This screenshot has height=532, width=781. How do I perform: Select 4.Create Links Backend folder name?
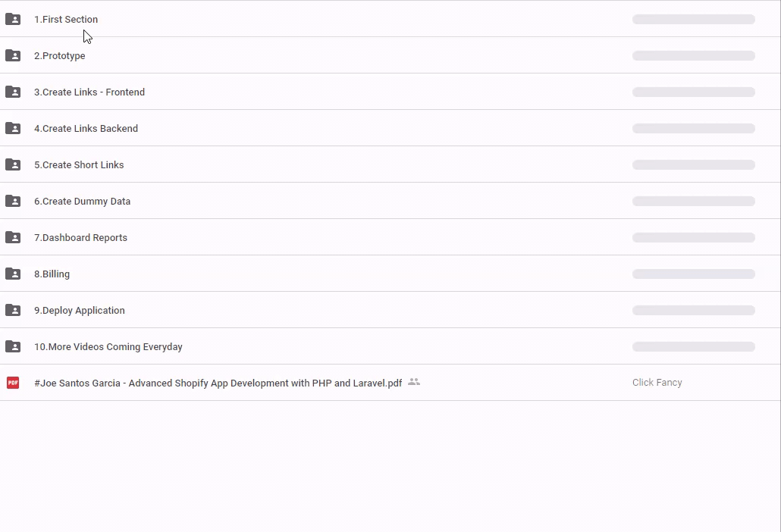pos(86,129)
